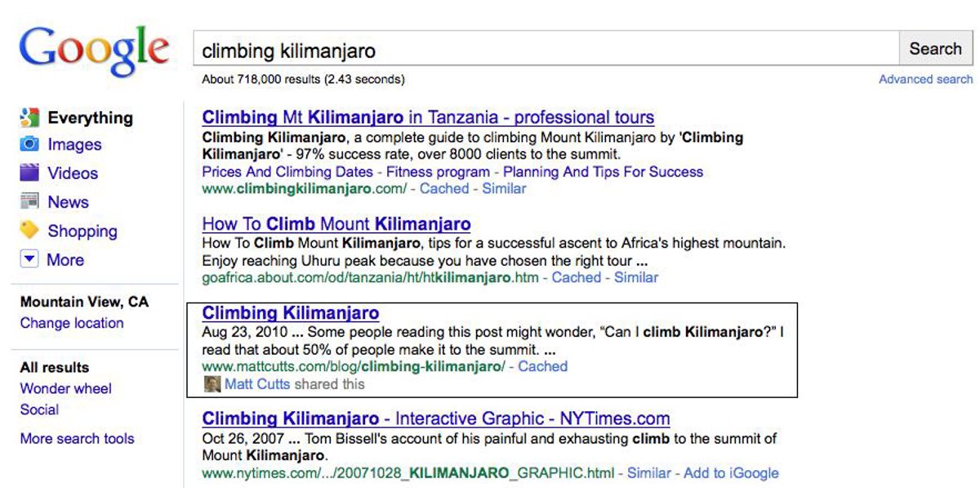Open NYTimes Interactive Graphic result title
The image size is (980, 488).
tap(435, 419)
